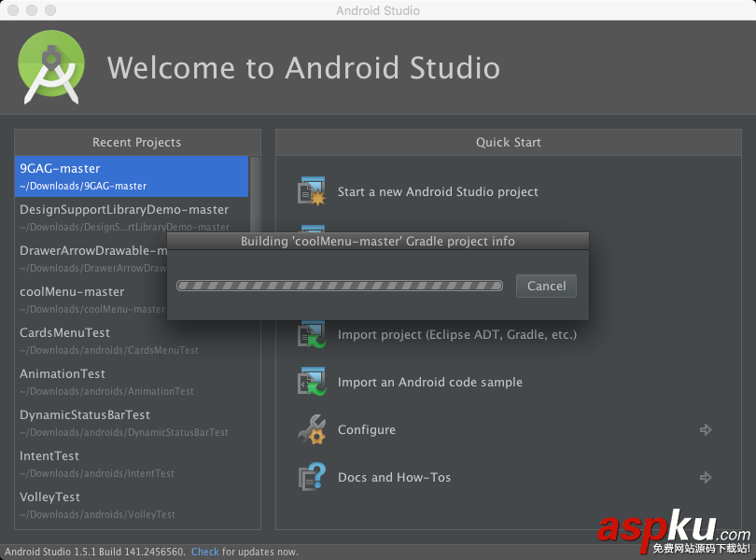756x560 pixels.
Task: Click the Import Android code sample icon
Action: [311, 382]
